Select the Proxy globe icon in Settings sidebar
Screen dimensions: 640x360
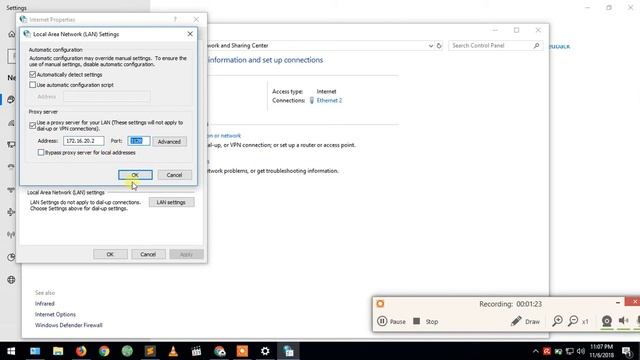11,280
